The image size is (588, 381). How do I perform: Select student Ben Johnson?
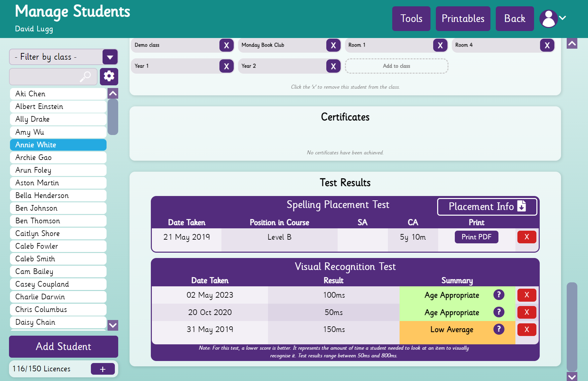(x=58, y=208)
